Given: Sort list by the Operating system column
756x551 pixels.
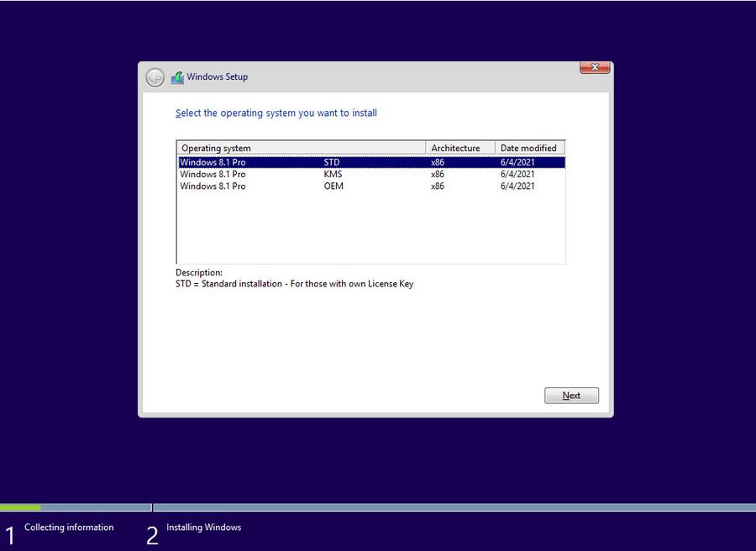Looking at the screenshot, I should [218, 147].
